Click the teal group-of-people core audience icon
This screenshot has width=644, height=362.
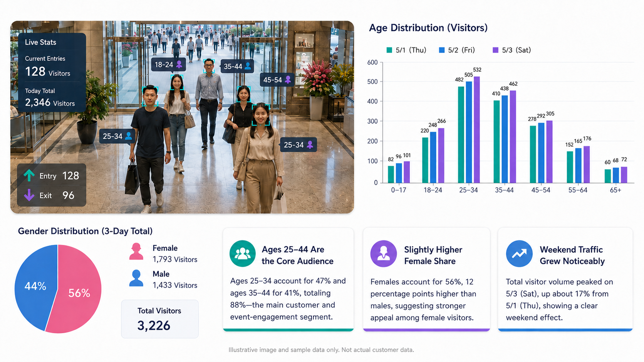click(x=243, y=254)
